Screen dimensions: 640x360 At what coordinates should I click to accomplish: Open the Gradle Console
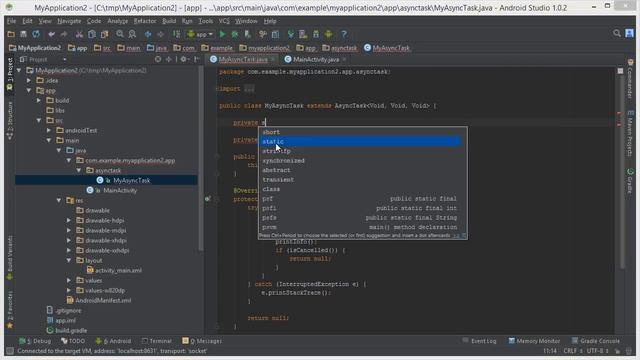coord(596,341)
